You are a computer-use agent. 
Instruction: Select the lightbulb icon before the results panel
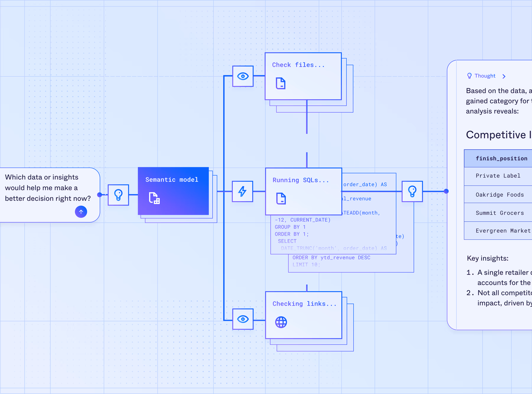coord(412,191)
